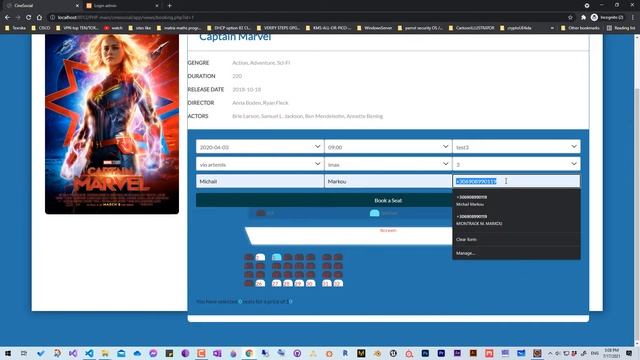
Task: Open the CISCO bookmark folder
Action: click(41, 28)
